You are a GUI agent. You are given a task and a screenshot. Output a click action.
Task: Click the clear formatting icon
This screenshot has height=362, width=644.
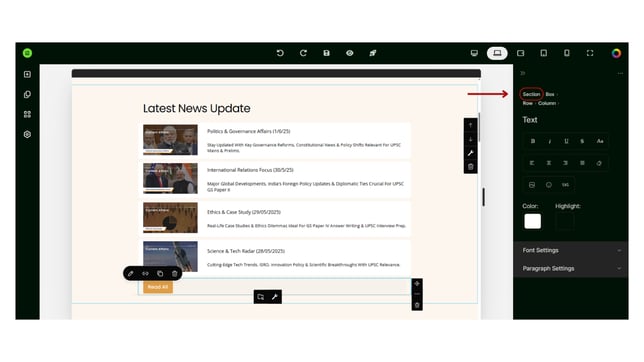[x=599, y=163]
